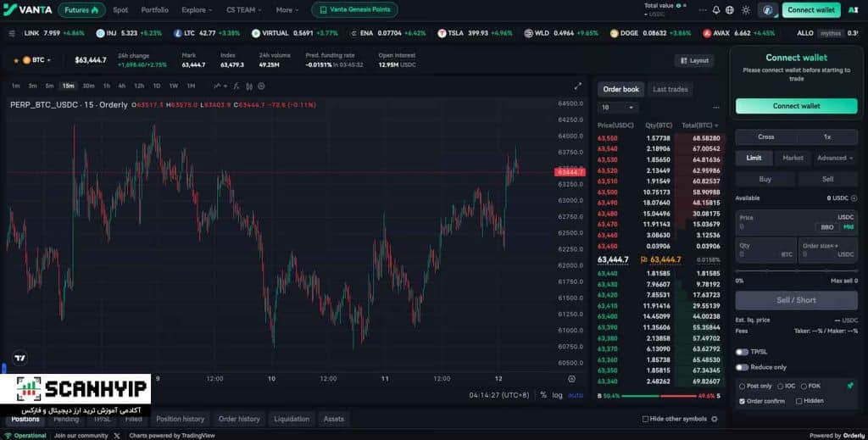The image size is (868, 440).
Task: Open the top bar three-dots menu
Action: tap(703, 10)
